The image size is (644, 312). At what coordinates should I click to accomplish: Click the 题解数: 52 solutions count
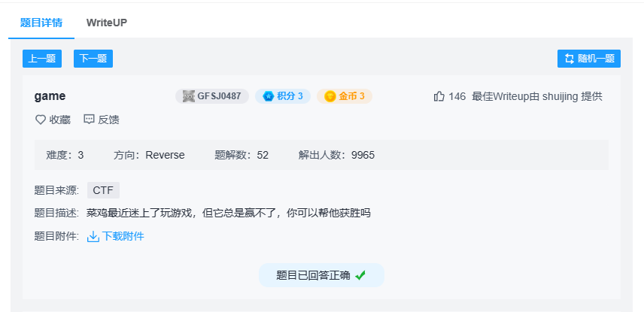pos(241,155)
